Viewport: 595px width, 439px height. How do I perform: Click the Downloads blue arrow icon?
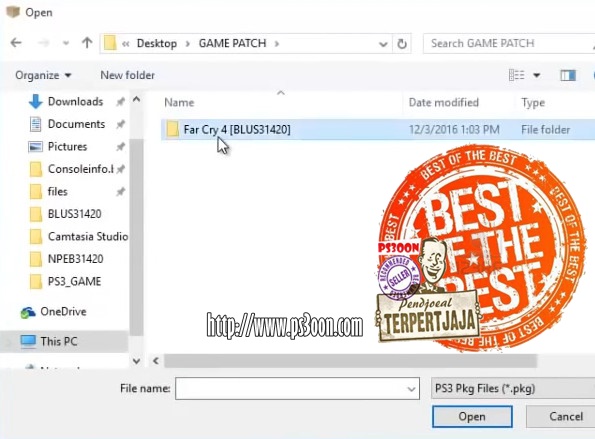[36, 101]
